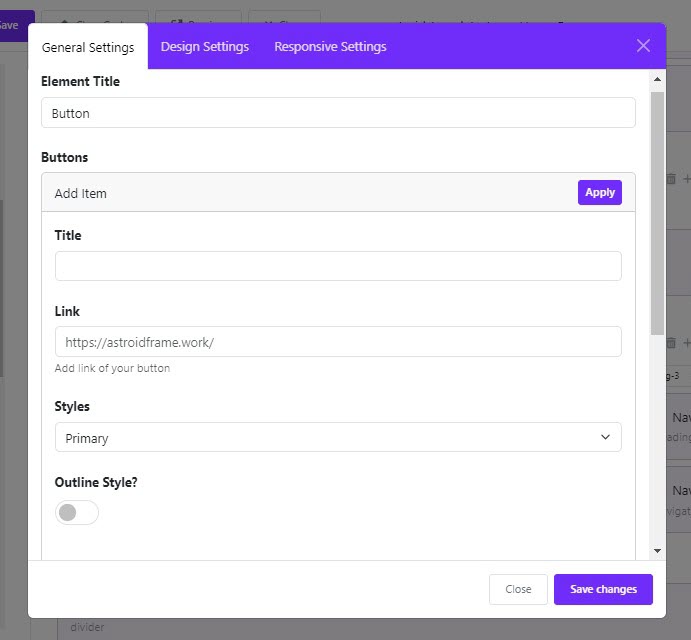Open the Styles dropdown showing Primary
Image resolution: width=691 pixels, height=640 pixels.
tap(338, 437)
